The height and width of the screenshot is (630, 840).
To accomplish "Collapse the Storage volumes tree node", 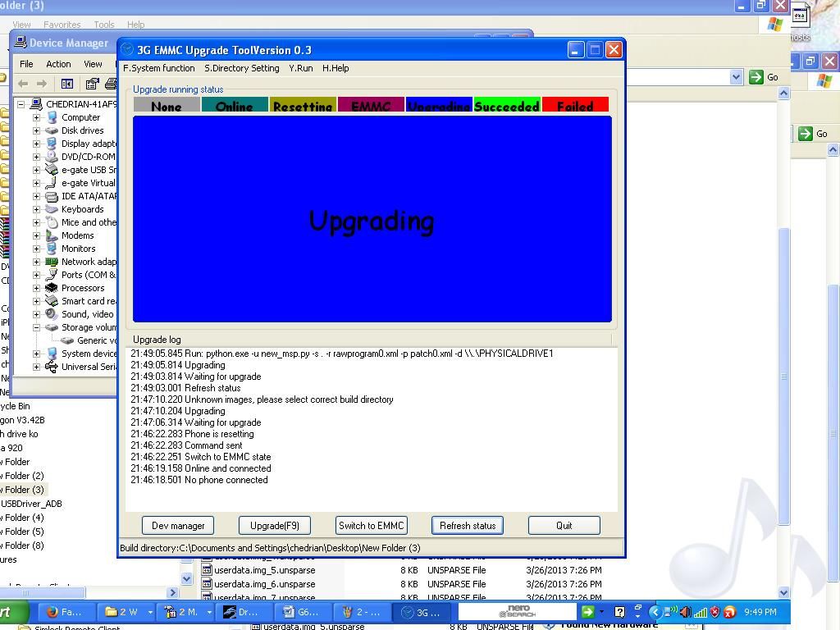I will pyautogui.click(x=36, y=327).
